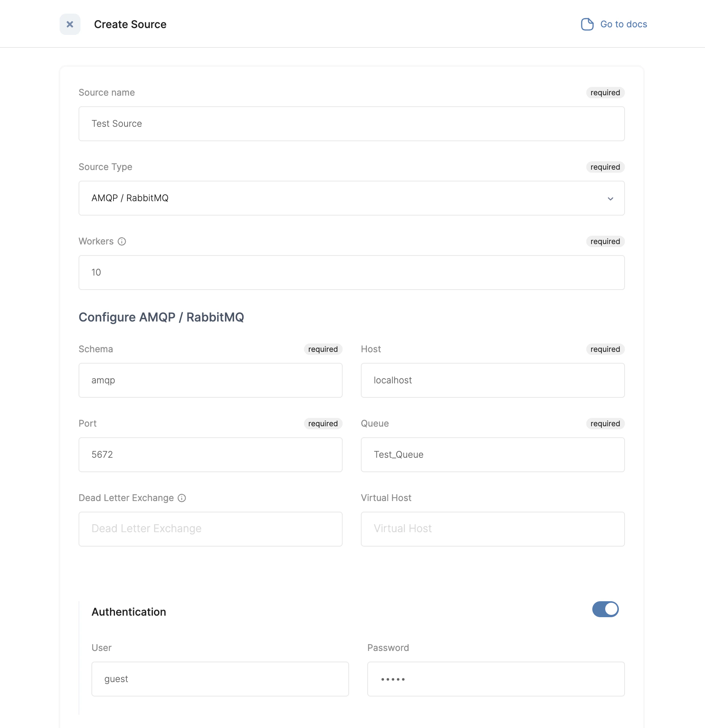705x728 pixels.
Task: Click the Port field showing 5672
Action: (210, 454)
